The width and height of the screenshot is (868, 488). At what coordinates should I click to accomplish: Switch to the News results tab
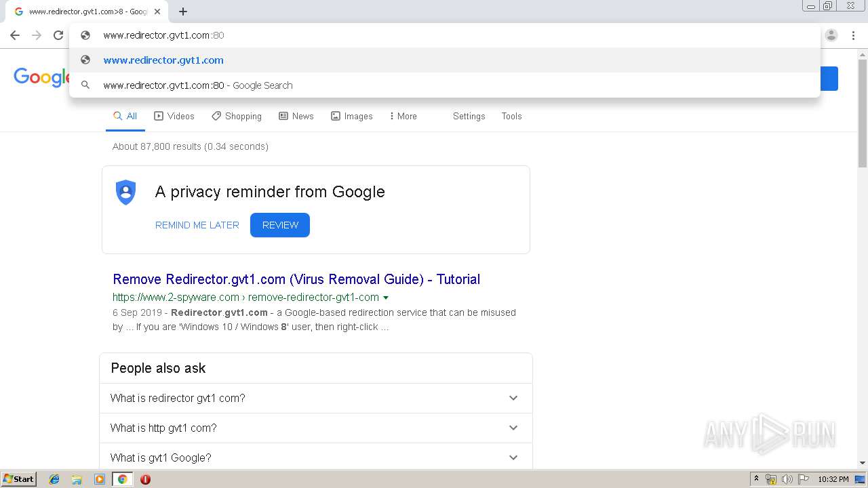coord(296,116)
